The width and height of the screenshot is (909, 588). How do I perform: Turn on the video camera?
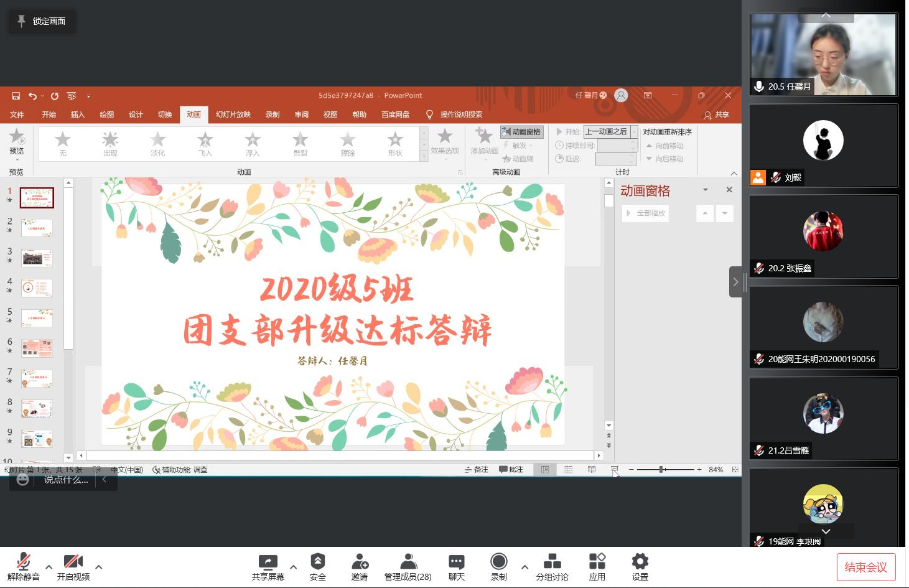coord(73,562)
